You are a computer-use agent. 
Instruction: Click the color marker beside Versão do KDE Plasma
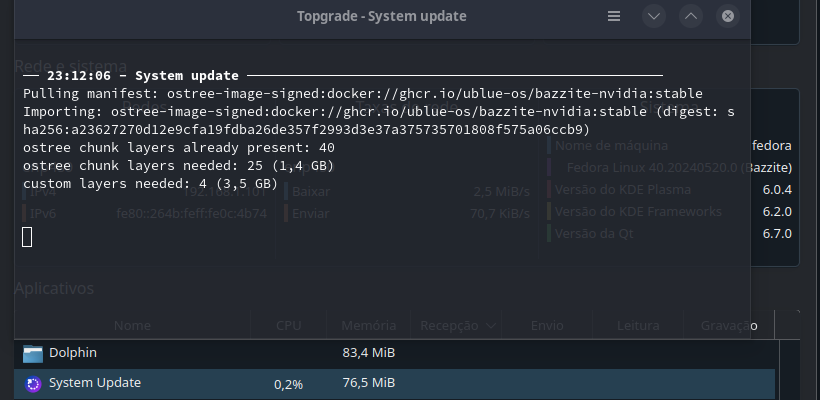549,189
